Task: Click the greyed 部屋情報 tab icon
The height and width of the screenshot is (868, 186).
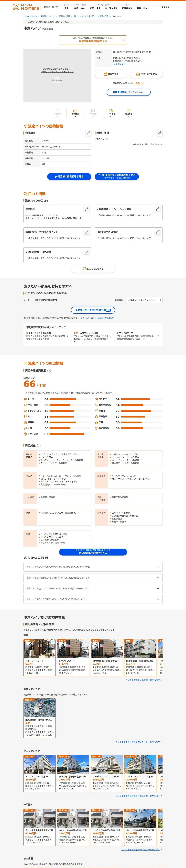Action: point(57,113)
